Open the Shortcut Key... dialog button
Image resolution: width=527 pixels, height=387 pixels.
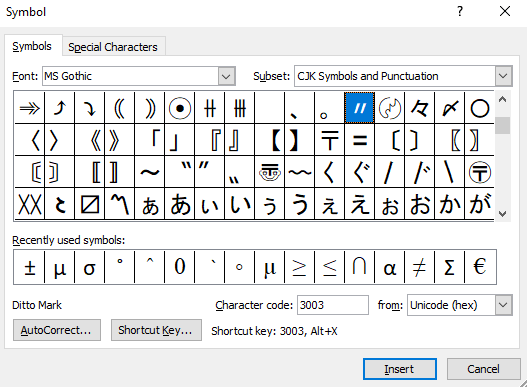pos(156,330)
